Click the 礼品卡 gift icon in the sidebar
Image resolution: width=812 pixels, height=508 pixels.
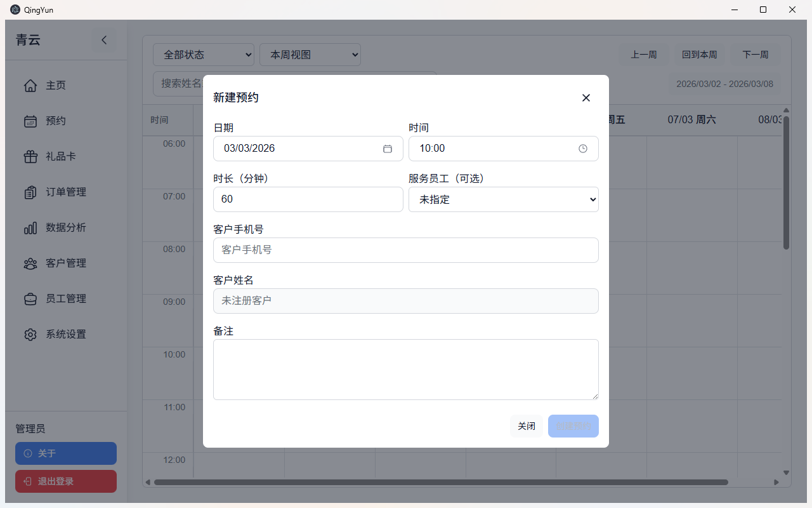coord(30,156)
